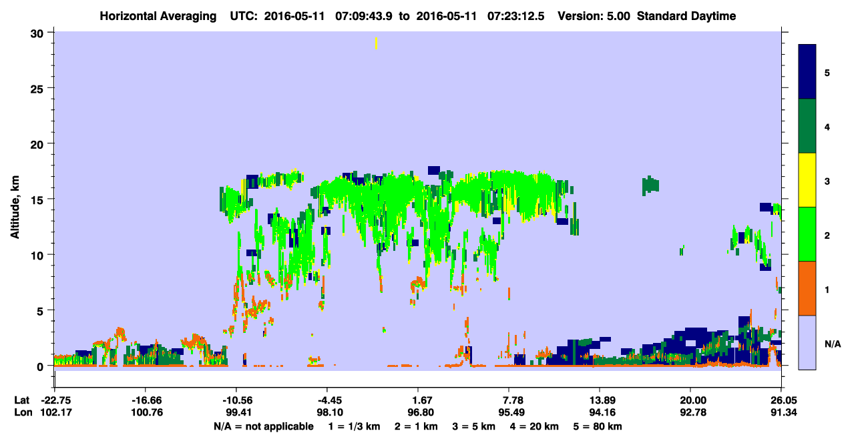Click legend entry '2 = 1 km'
Viewport: 868px width, 445px height.
418,426
